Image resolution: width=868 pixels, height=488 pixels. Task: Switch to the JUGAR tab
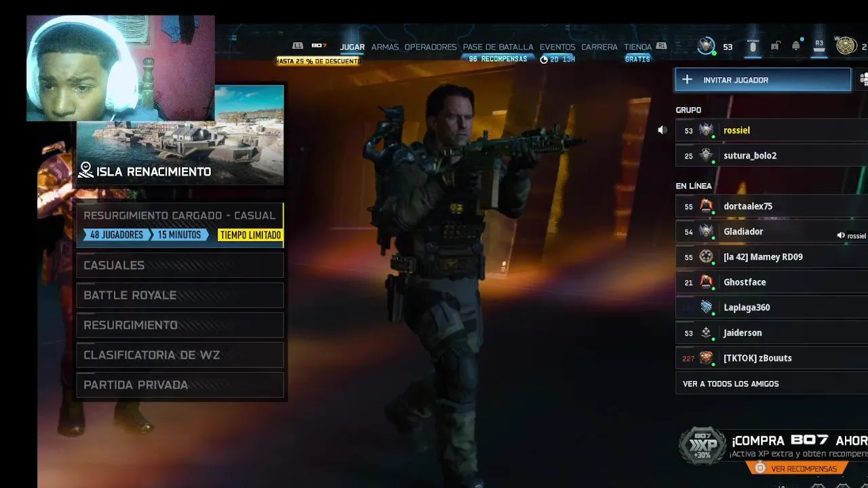tap(353, 47)
